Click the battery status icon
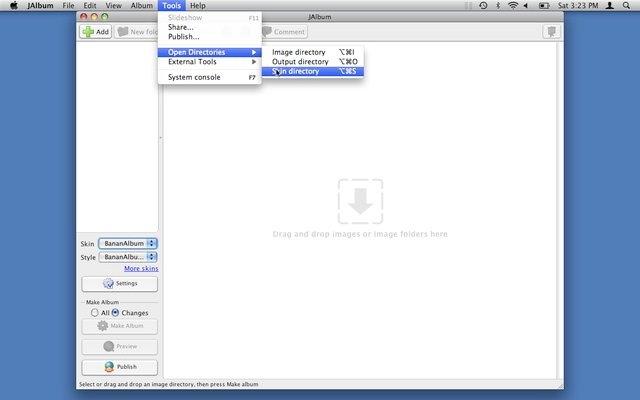This screenshot has height=400, width=640. pos(544,5)
